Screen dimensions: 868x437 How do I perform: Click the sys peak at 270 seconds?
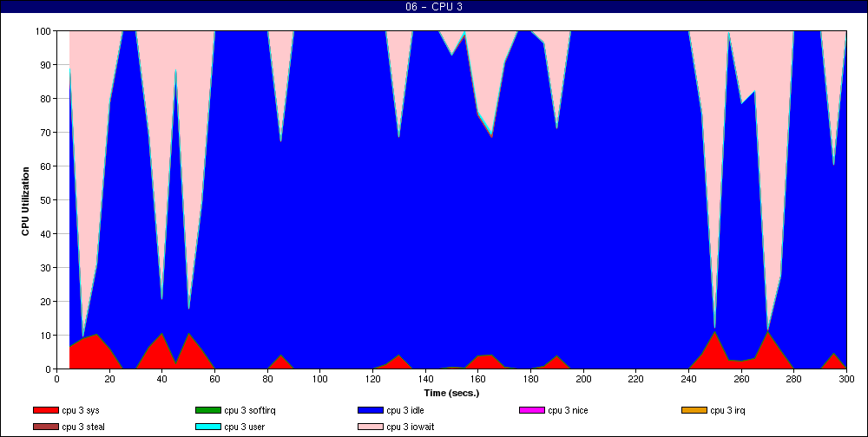tap(767, 331)
